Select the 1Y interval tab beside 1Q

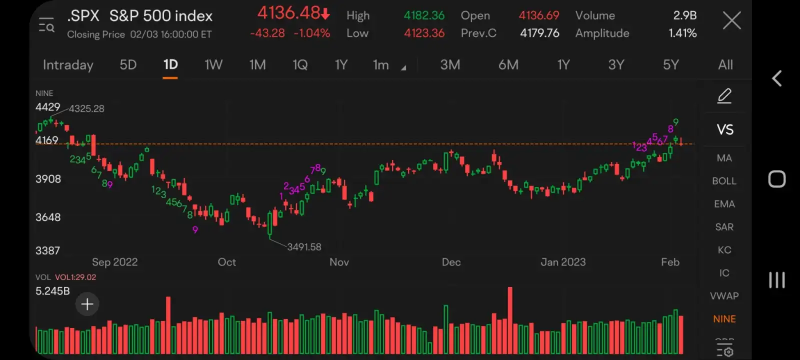point(341,65)
